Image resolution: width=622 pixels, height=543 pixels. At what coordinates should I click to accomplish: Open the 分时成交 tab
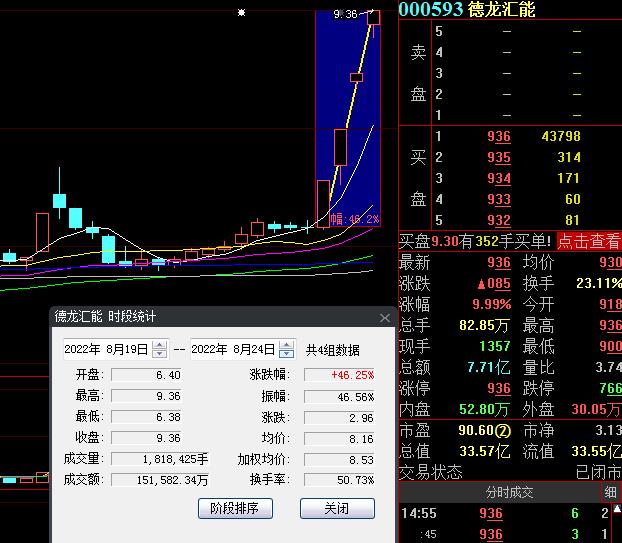(509, 492)
